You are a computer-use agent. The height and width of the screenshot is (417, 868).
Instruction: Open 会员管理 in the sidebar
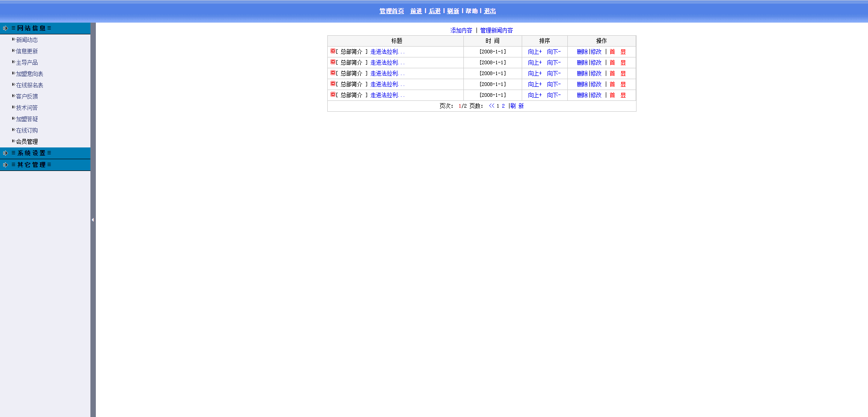tap(27, 142)
